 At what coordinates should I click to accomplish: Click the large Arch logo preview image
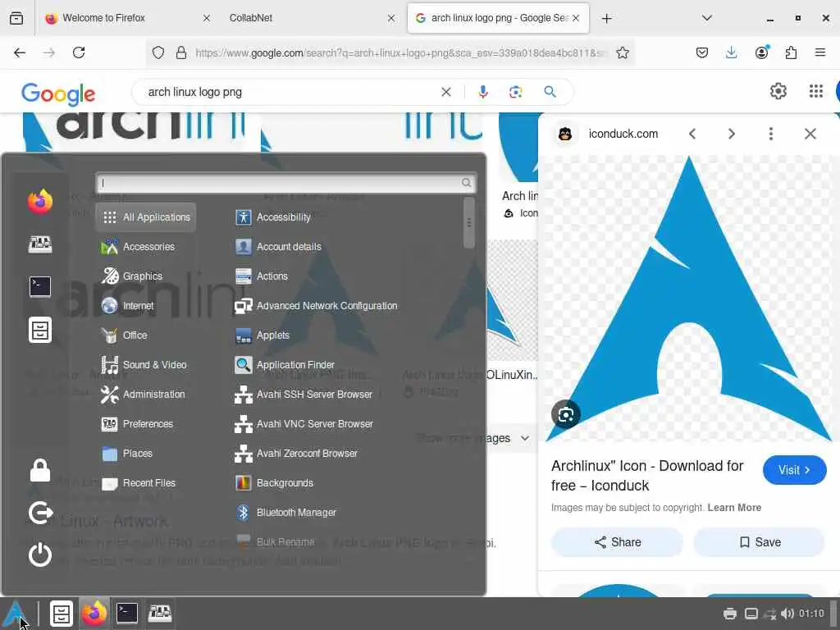pos(688,299)
